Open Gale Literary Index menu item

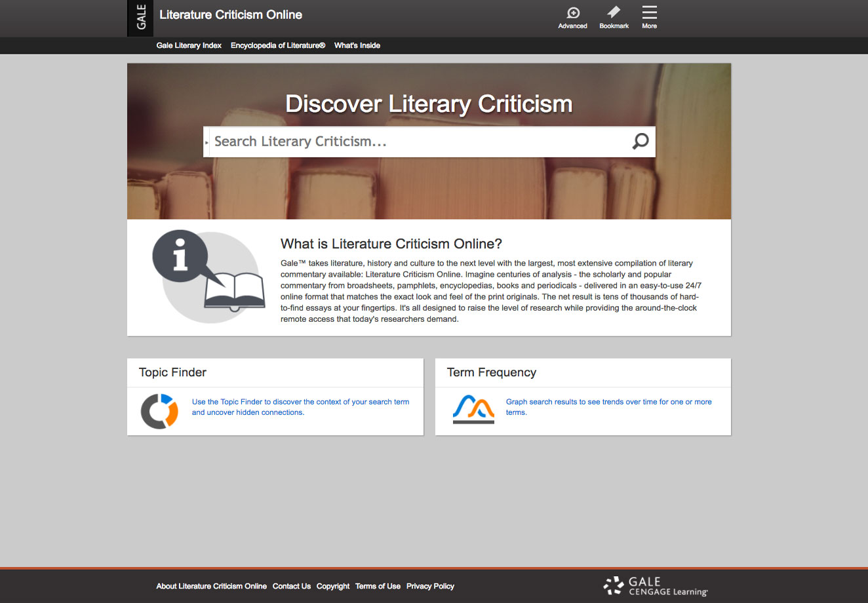pos(189,45)
